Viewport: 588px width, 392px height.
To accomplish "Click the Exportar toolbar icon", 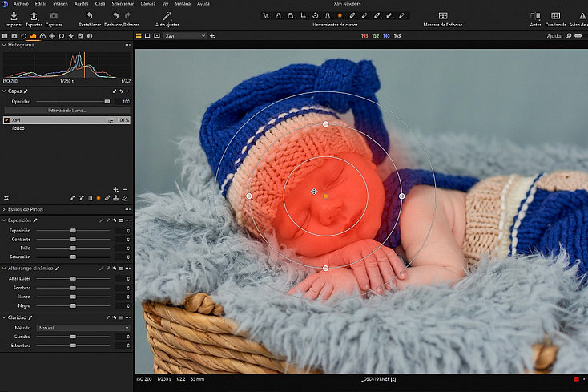I will (34, 16).
